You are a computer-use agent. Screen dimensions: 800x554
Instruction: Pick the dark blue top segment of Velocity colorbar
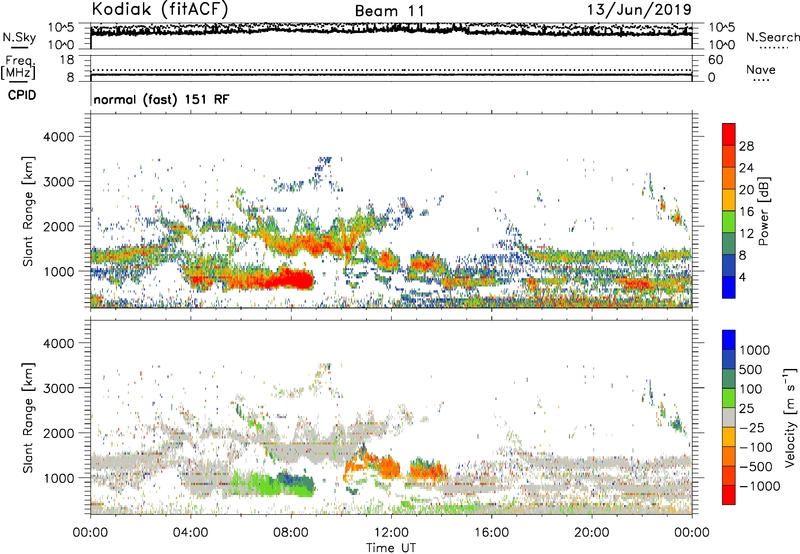pyautogui.click(x=729, y=340)
